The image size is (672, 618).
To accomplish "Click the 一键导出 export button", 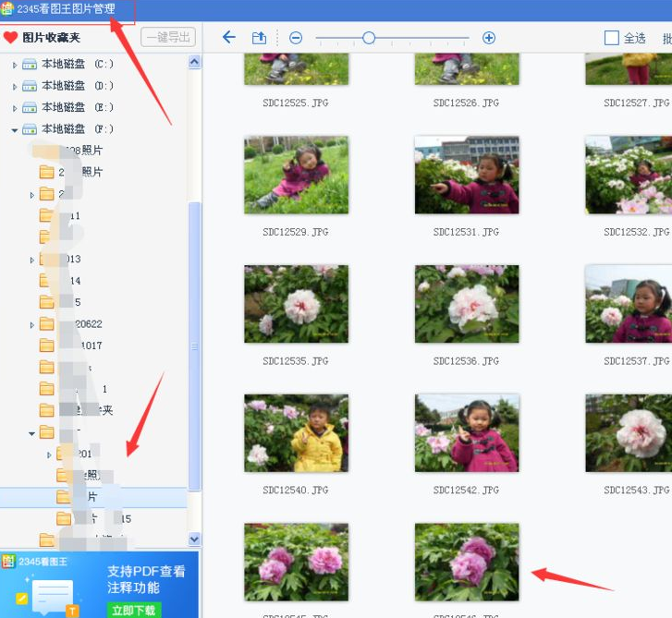I will (167, 38).
